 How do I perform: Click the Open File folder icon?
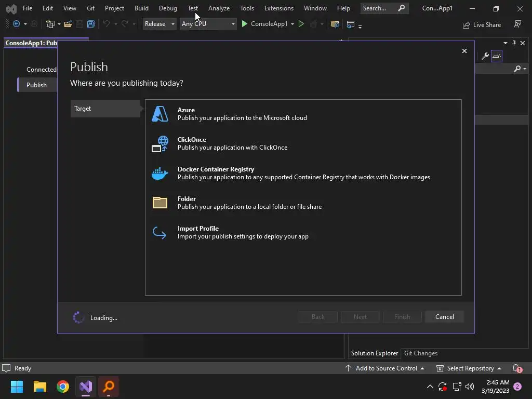point(68,24)
